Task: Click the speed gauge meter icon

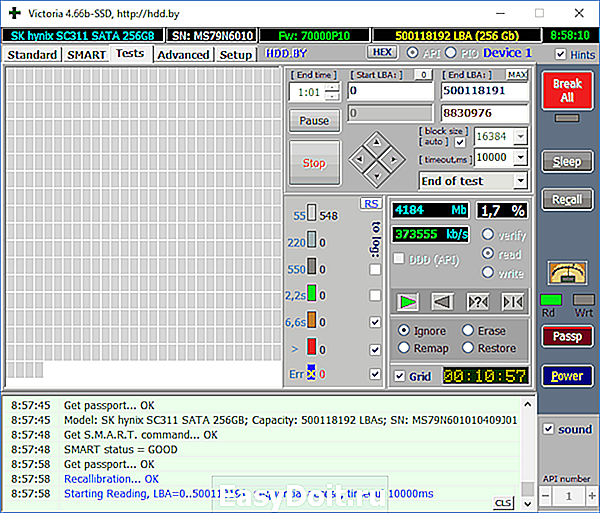Action: pyautogui.click(x=567, y=273)
